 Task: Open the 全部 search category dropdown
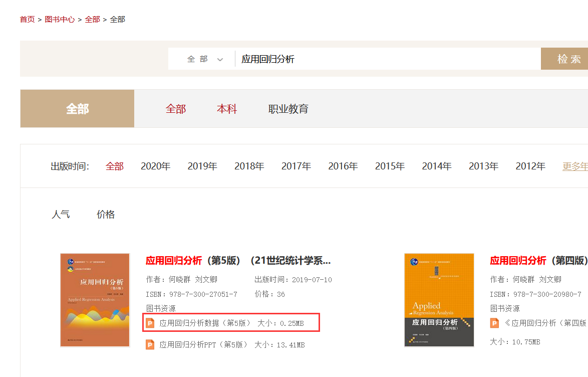(x=201, y=59)
